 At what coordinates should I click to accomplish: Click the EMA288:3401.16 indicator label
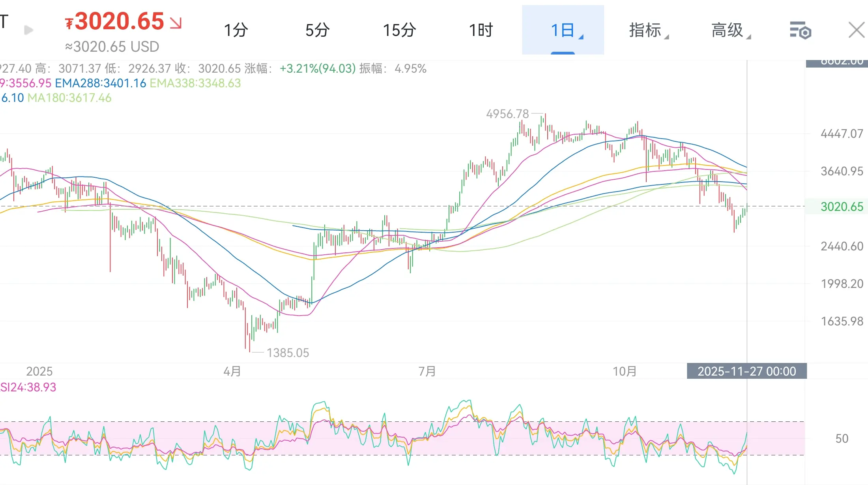101,83
